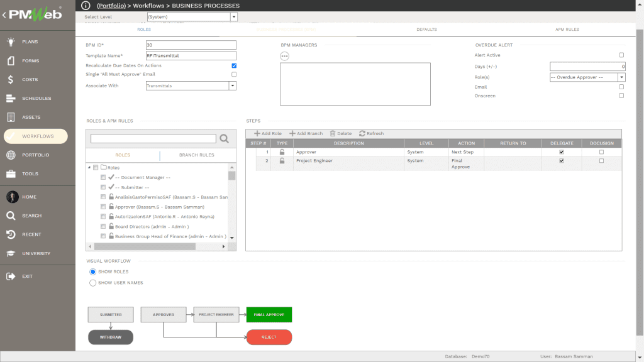Click roles list scroll left arrow
This screenshot has width=644, height=362.
tap(91, 246)
